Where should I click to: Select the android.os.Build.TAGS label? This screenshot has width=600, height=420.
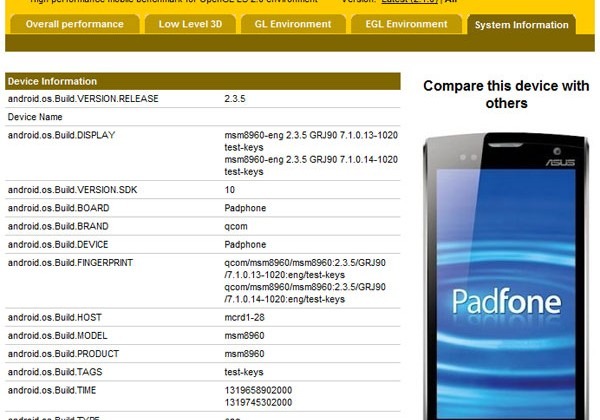(55, 372)
